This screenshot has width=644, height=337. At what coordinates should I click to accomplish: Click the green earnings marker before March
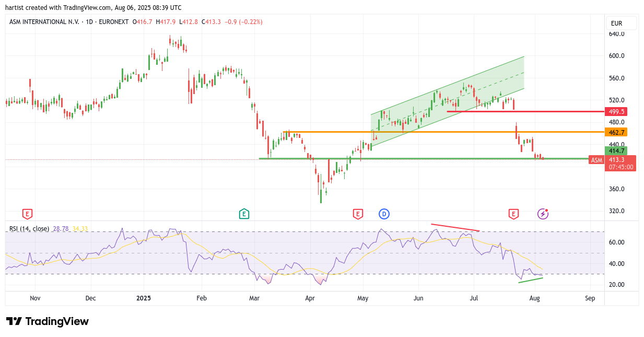[x=244, y=213]
